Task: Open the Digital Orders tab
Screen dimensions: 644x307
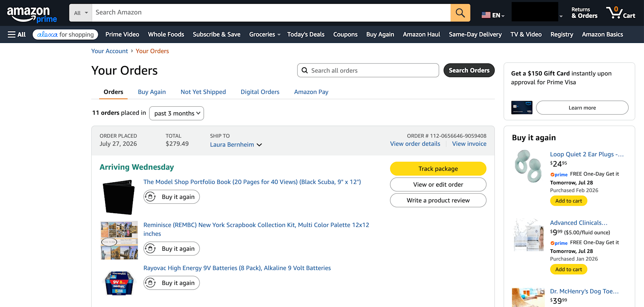Action: pos(260,92)
